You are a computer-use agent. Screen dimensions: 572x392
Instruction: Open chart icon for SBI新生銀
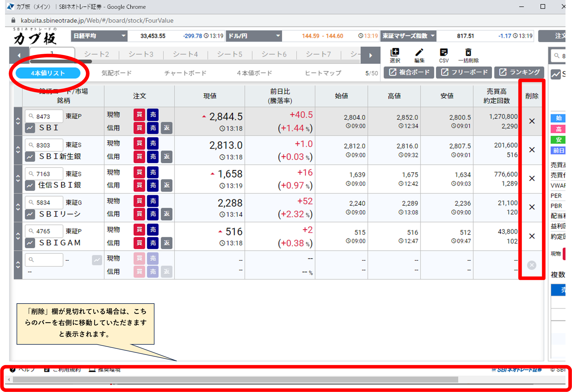click(30, 157)
